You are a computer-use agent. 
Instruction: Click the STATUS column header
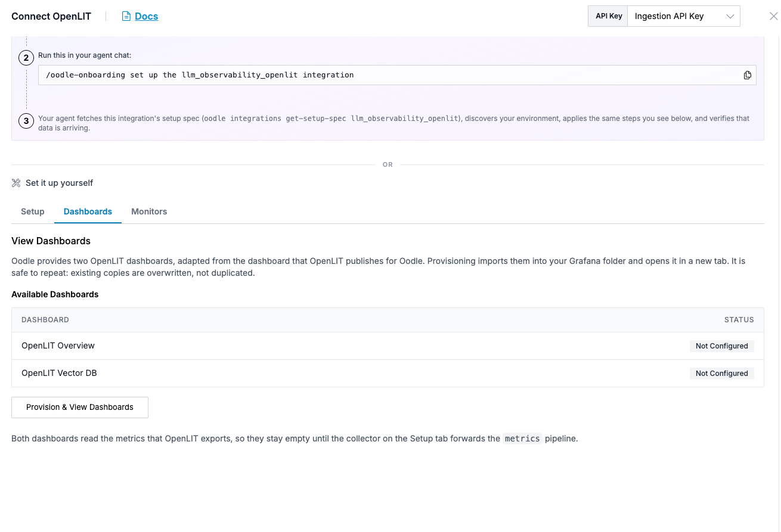click(739, 320)
